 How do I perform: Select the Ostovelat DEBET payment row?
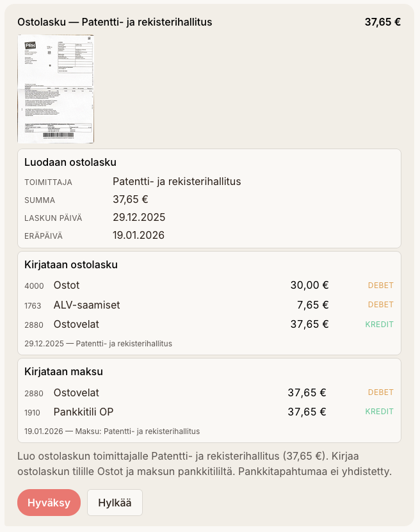(209, 392)
